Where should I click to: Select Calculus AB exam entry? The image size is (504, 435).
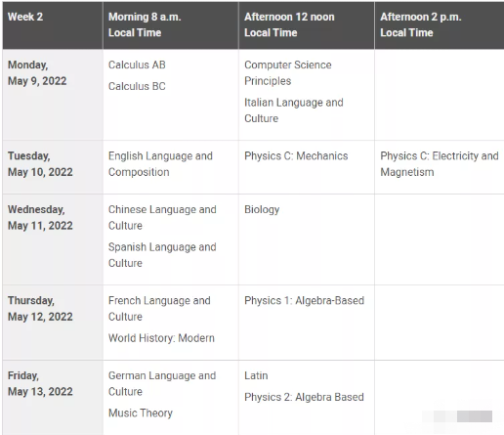(137, 65)
